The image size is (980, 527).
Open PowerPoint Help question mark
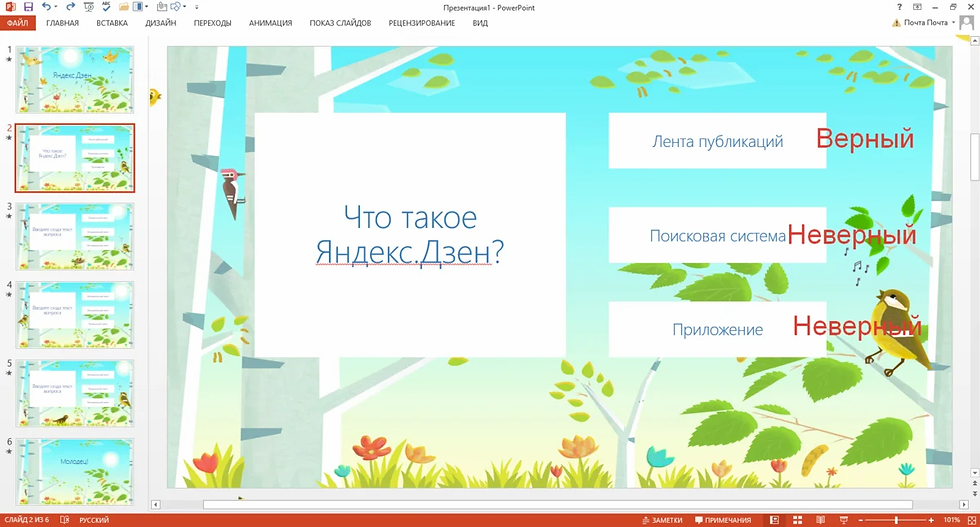[899, 7]
